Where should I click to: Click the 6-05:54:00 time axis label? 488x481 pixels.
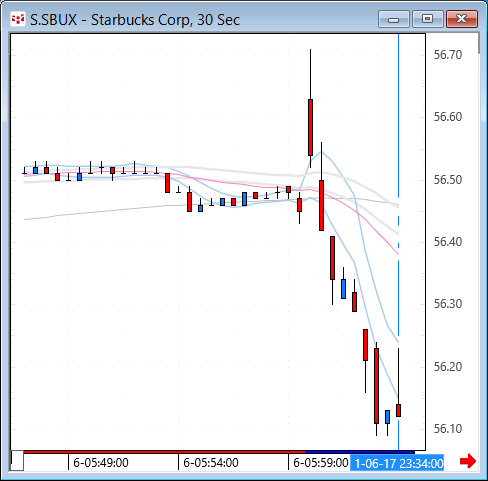(211, 463)
